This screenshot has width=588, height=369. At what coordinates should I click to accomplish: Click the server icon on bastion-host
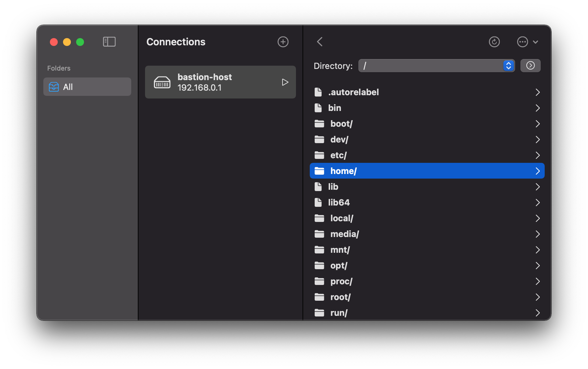pyautogui.click(x=162, y=82)
